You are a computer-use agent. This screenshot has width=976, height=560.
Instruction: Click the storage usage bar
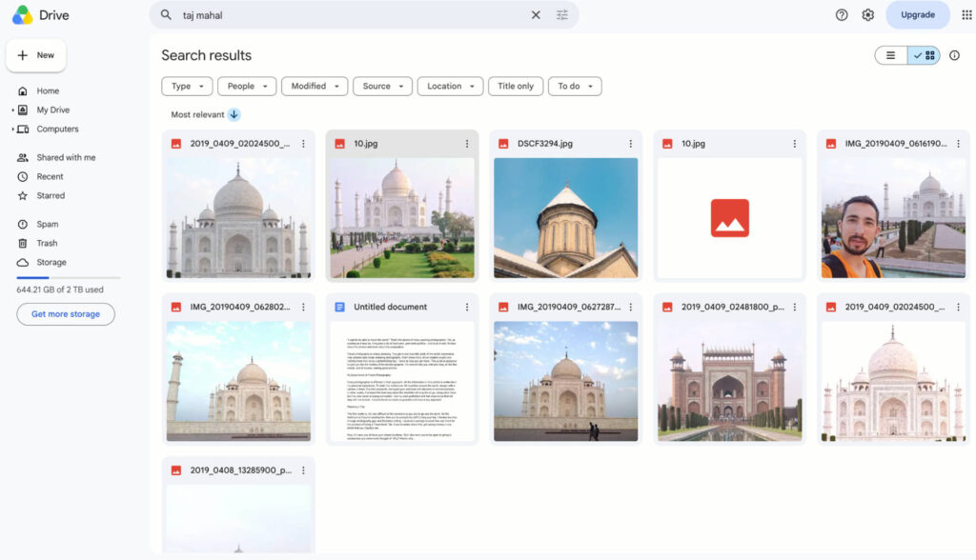(69, 277)
